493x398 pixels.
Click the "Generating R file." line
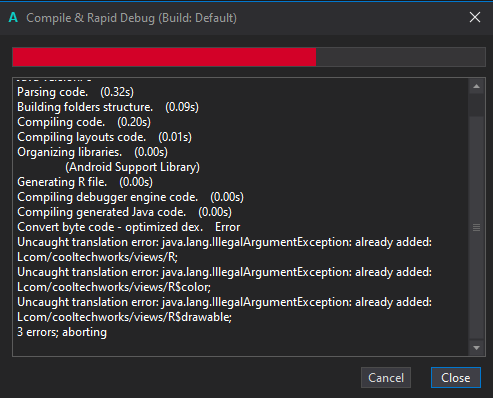click(x=85, y=182)
